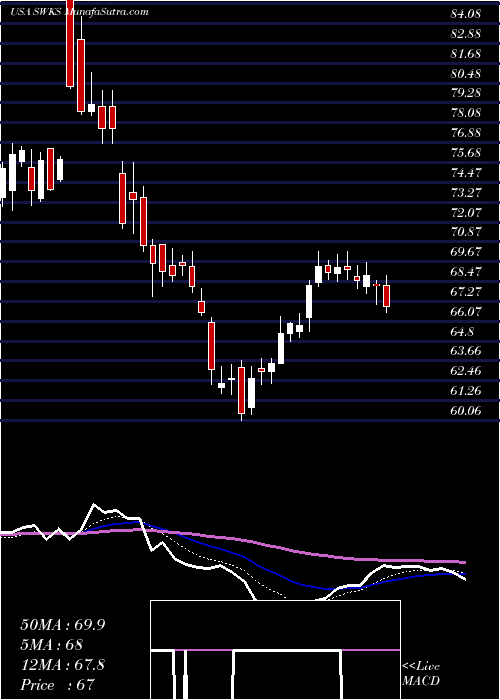Click the 70.87 price axis label
This screenshot has height=700, width=500.
(x=466, y=232)
